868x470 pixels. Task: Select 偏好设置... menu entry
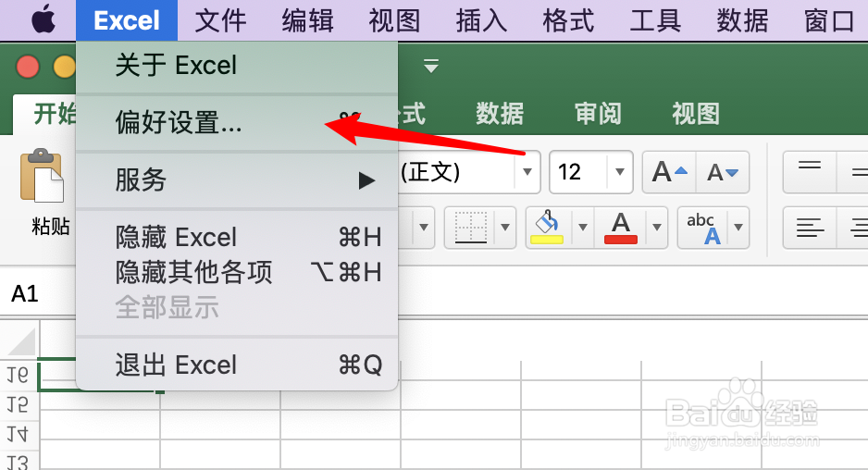click(x=237, y=122)
